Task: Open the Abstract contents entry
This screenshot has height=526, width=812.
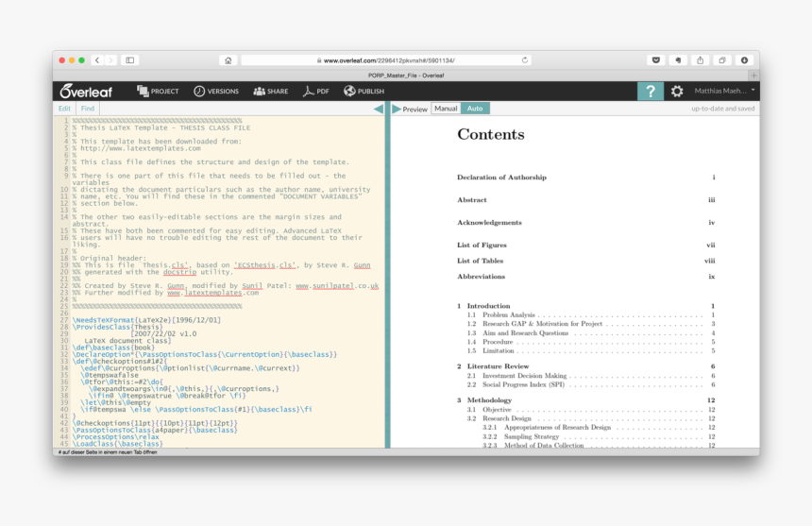Action: (472, 200)
